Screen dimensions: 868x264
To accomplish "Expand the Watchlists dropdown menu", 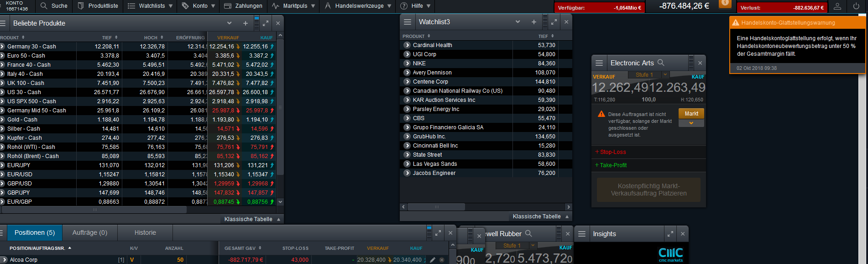I will click(150, 6).
